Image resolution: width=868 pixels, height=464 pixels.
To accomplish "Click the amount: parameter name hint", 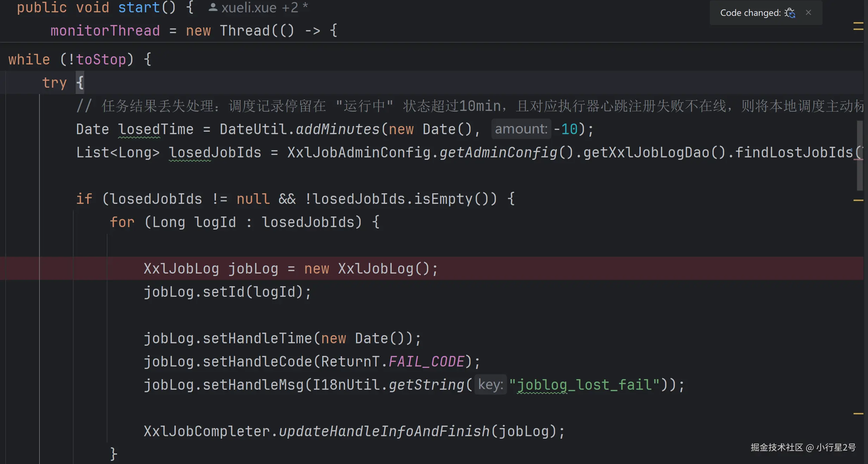I will tap(520, 129).
